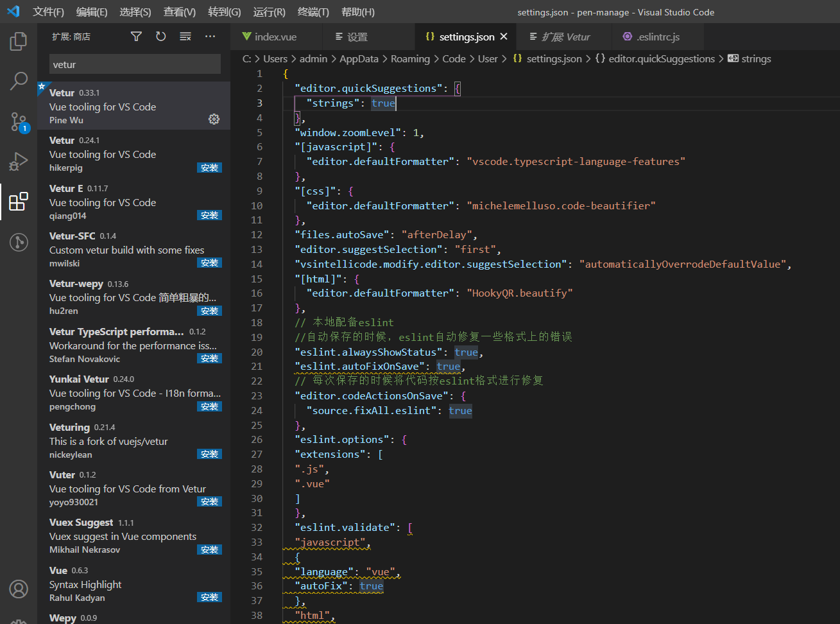Open the 编辑(E) menu

tap(92, 12)
